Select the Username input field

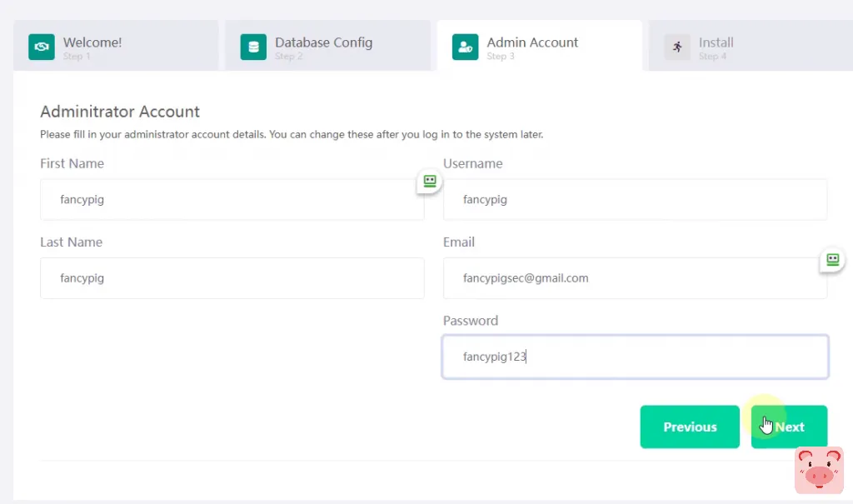(x=635, y=200)
